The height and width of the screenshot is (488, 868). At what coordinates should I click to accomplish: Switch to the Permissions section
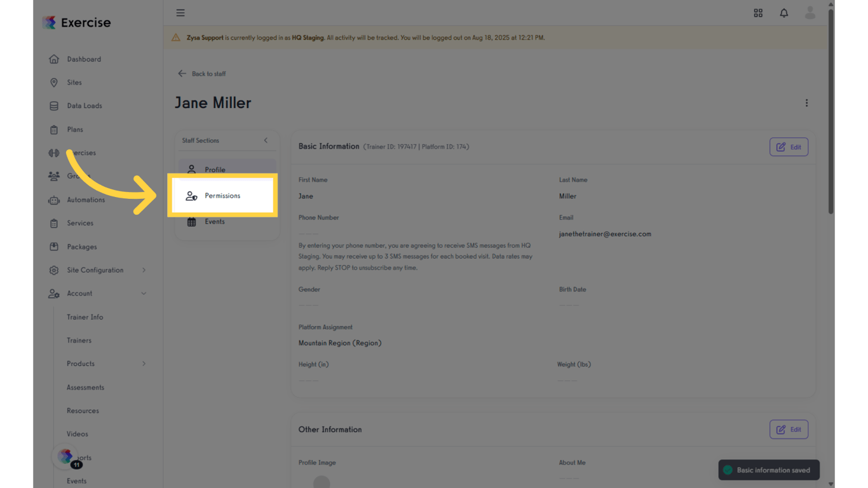pos(222,196)
